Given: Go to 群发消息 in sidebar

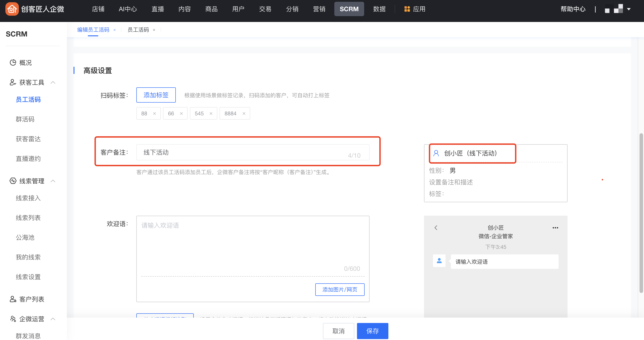Looking at the screenshot, I should tap(28, 336).
